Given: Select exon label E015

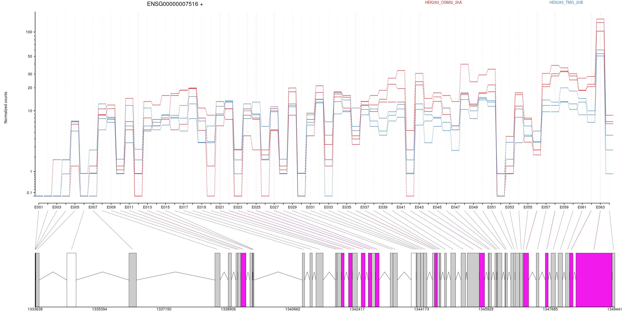Looking at the screenshot, I should [x=165, y=207].
